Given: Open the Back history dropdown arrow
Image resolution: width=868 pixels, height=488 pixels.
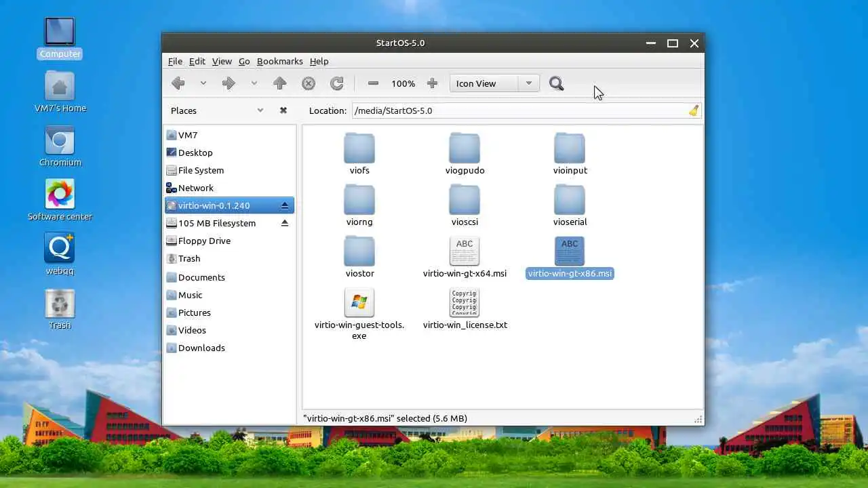Looking at the screenshot, I should click(203, 83).
